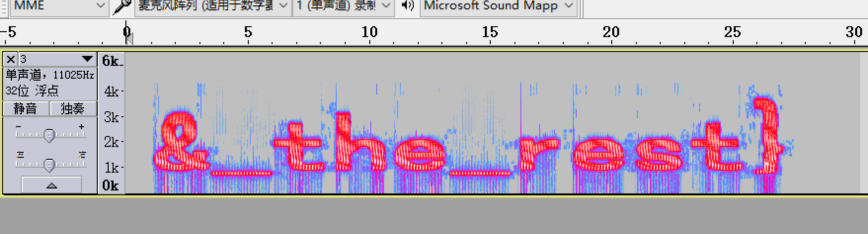Click the 6k label on frequency scale

(x=111, y=61)
